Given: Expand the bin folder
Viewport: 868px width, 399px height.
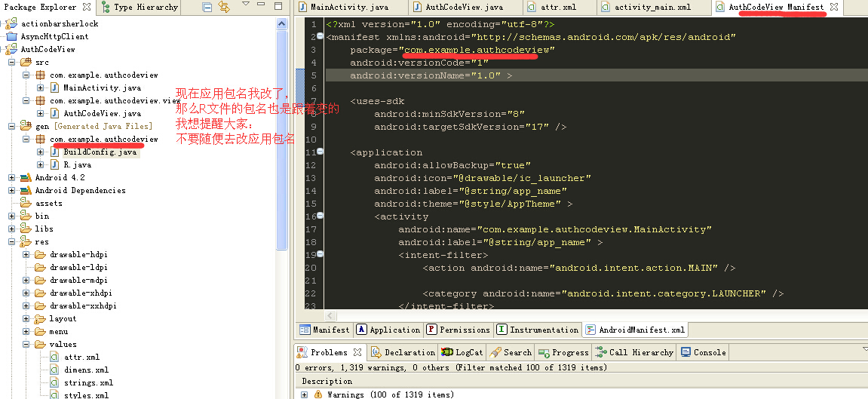Looking at the screenshot, I should (11, 216).
